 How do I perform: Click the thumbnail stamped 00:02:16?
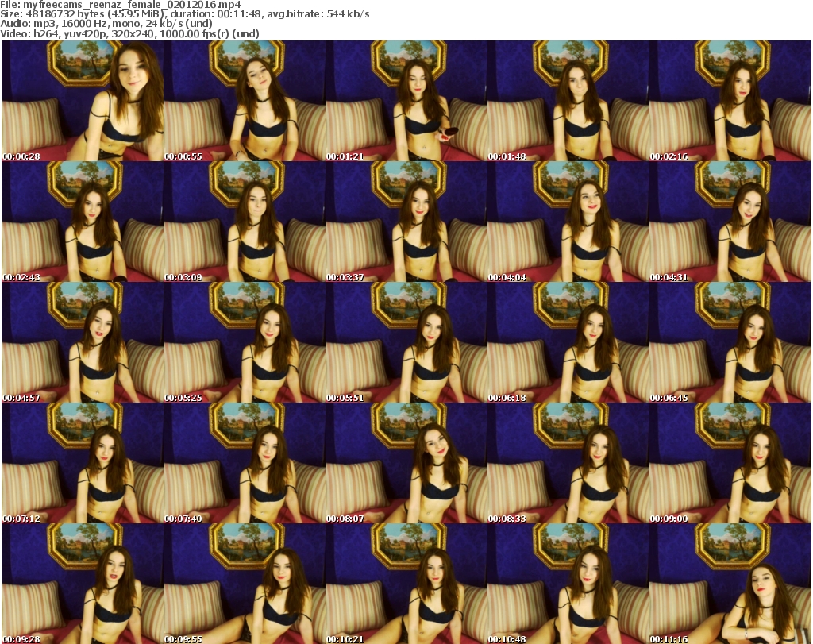730,101
